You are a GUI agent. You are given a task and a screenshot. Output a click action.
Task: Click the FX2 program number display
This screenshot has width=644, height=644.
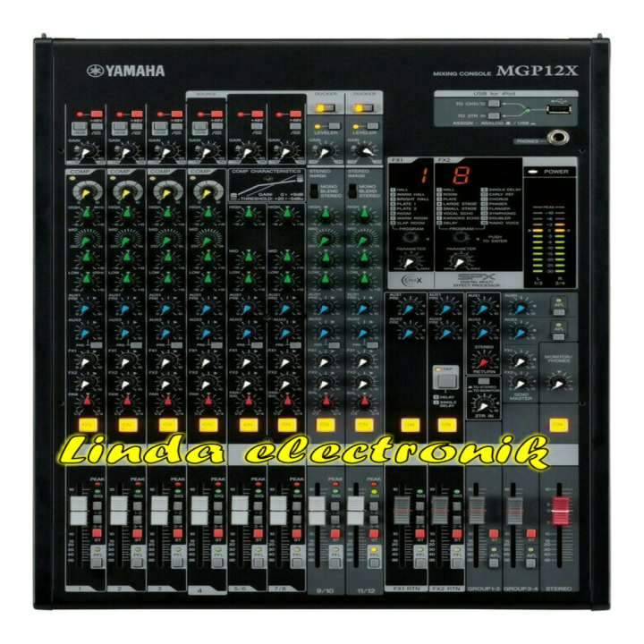point(461,175)
